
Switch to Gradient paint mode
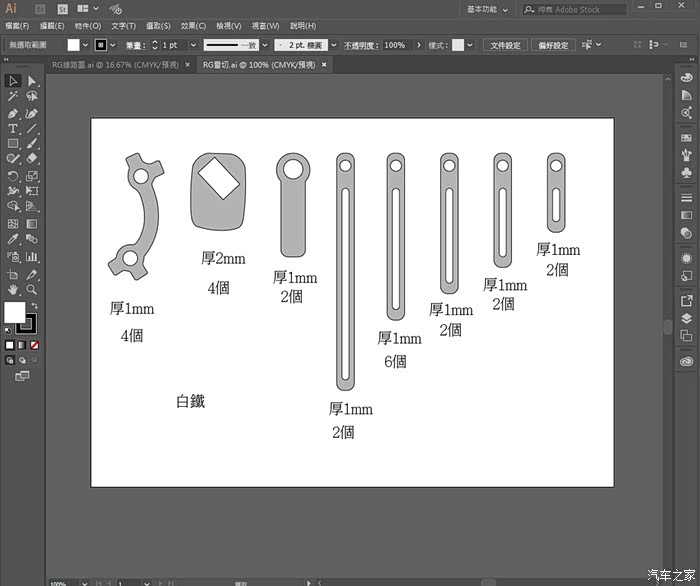[22, 345]
